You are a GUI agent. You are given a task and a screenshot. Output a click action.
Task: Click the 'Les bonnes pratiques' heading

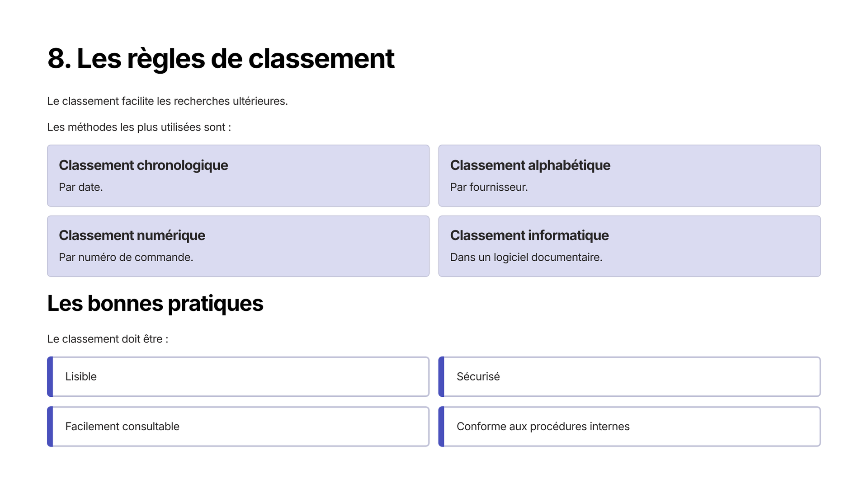pyautogui.click(x=155, y=303)
